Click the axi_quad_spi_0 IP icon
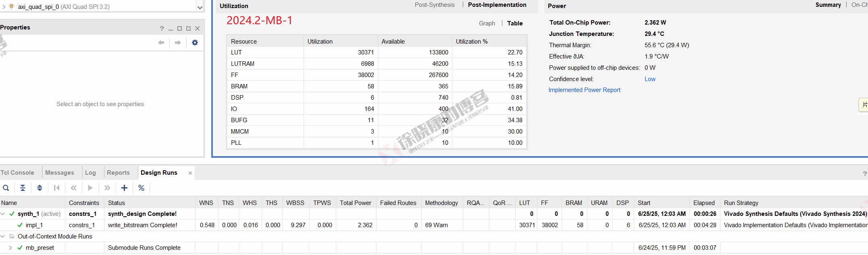 pyautogui.click(x=12, y=6)
